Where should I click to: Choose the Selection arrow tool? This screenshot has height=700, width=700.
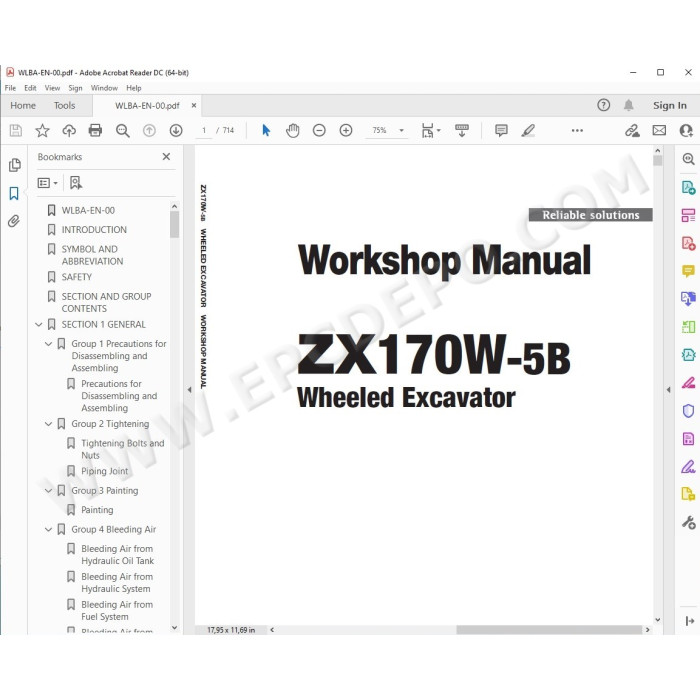[x=266, y=130]
